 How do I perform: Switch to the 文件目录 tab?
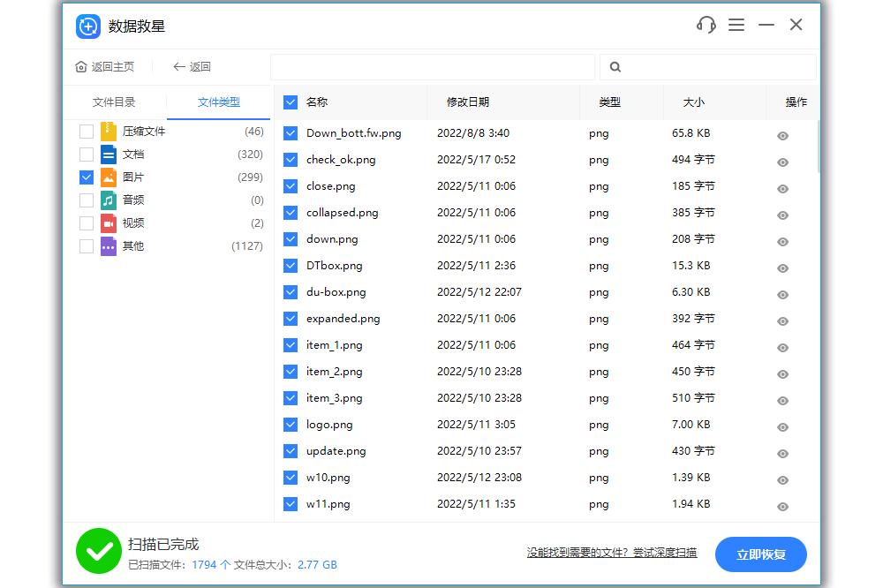coord(114,102)
